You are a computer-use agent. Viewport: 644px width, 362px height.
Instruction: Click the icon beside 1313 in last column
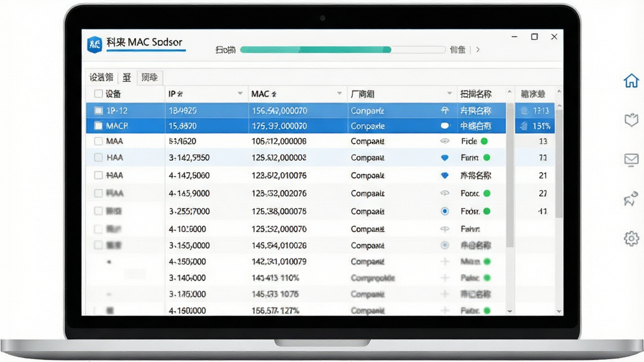[x=524, y=111]
